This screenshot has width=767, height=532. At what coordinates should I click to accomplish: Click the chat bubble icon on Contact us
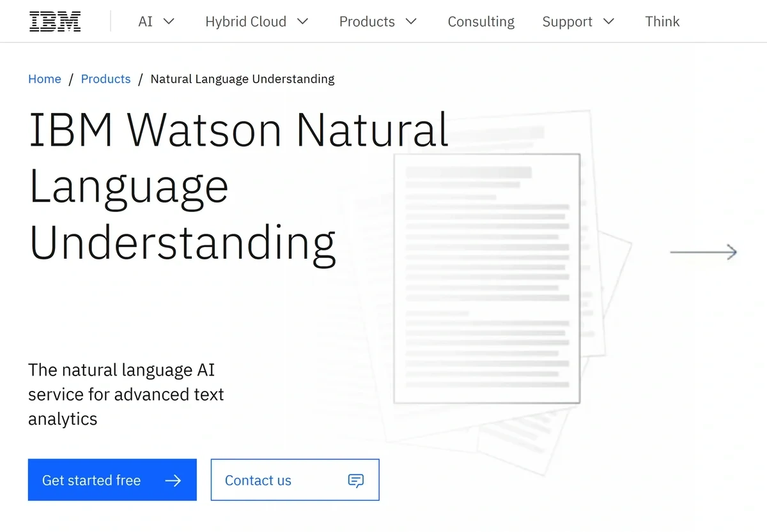pyautogui.click(x=356, y=480)
